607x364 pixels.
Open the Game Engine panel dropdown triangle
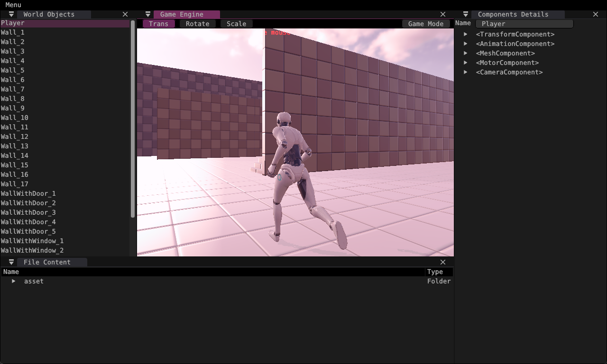(148, 15)
